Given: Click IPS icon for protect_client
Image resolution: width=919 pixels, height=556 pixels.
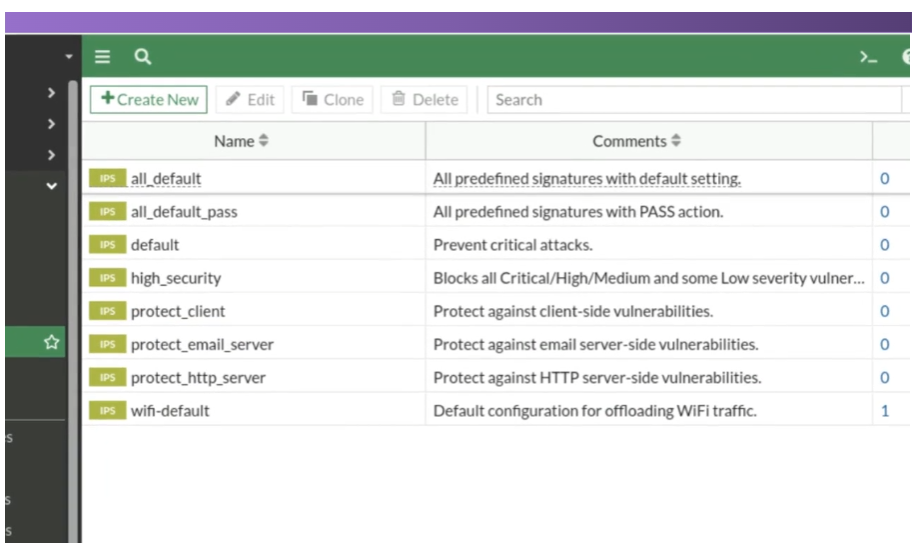Looking at the screenshot, I should (x=107, y=311).
